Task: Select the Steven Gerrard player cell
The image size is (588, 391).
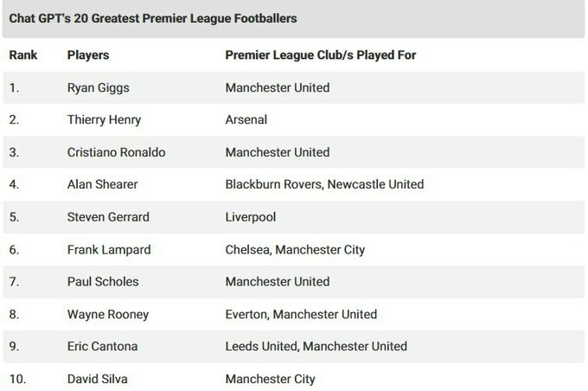Action: [107, 217]
